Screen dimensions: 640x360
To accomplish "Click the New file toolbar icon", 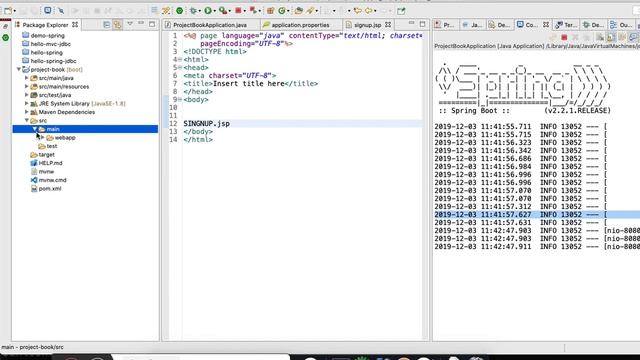I will click(x=8, y=11).
